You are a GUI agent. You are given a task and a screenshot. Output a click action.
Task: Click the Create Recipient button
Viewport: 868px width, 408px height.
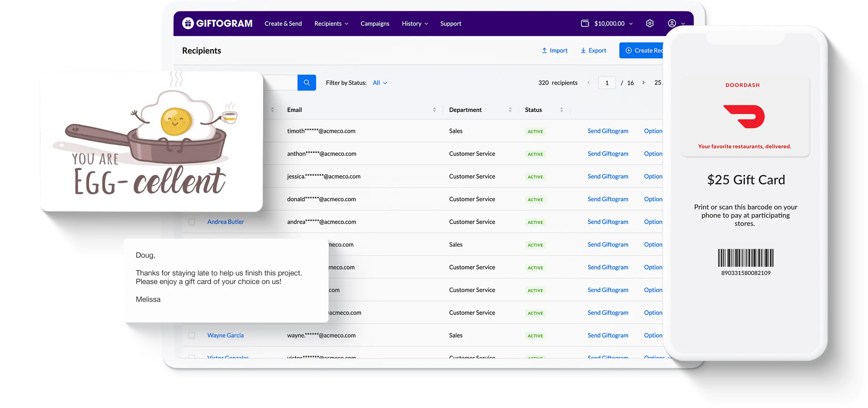click(x=641, y=51)
